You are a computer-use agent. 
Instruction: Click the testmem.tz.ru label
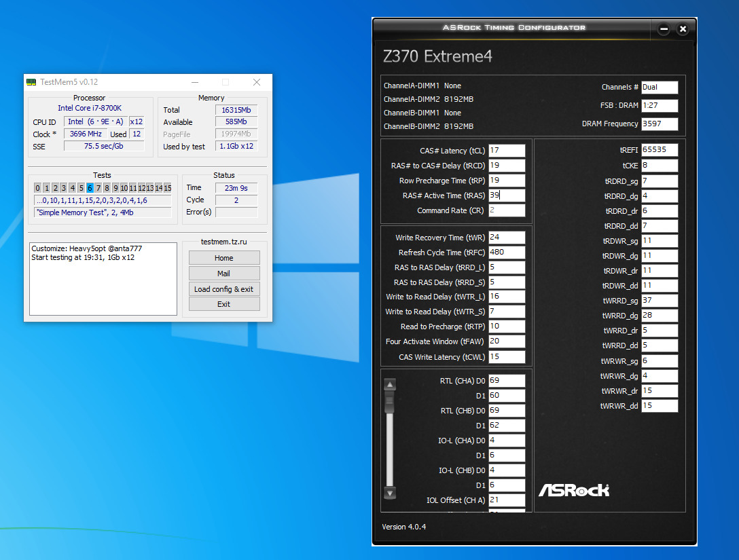point(224,242)
